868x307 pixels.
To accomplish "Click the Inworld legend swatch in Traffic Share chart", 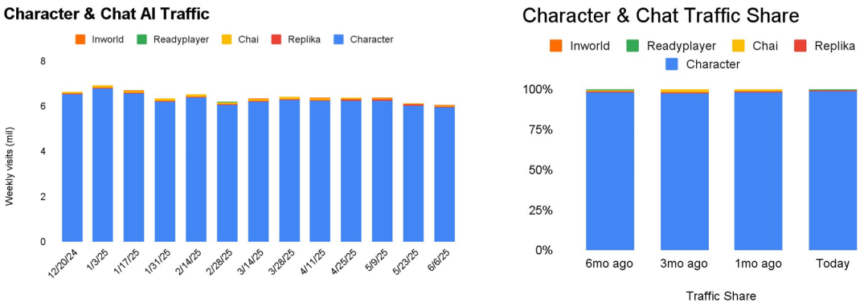I will (556, 46).
